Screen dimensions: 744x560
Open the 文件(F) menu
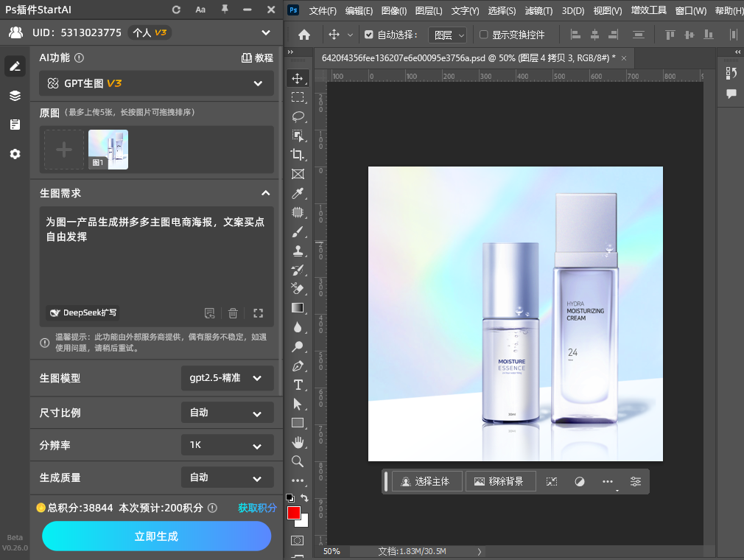coord(323,10)
